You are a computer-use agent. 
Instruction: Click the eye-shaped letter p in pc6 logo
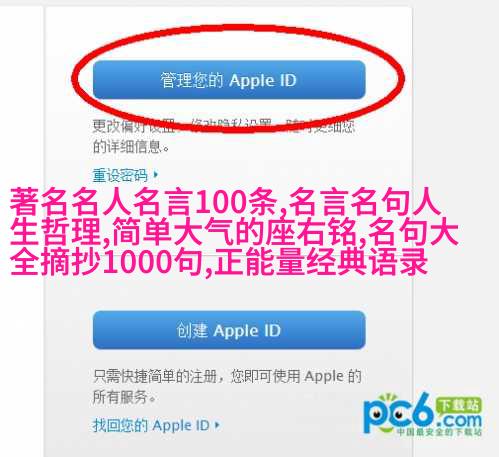[x=375, y=416]
